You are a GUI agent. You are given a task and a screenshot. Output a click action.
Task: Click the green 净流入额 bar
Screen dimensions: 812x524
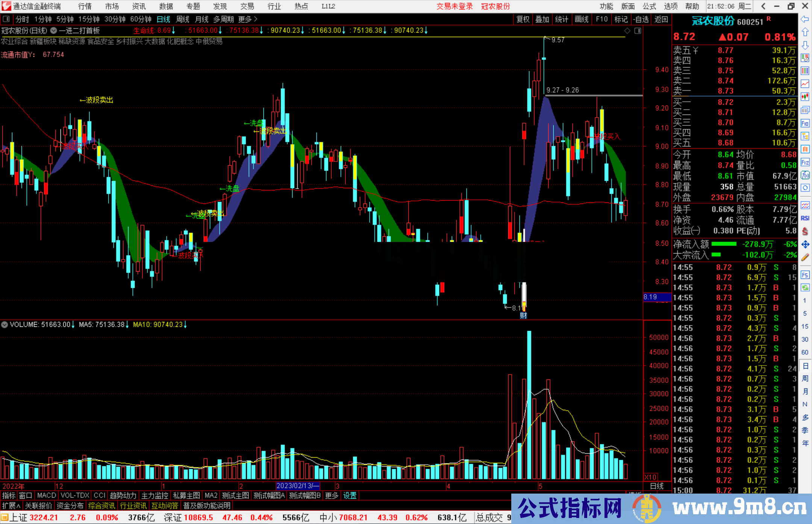724,244
